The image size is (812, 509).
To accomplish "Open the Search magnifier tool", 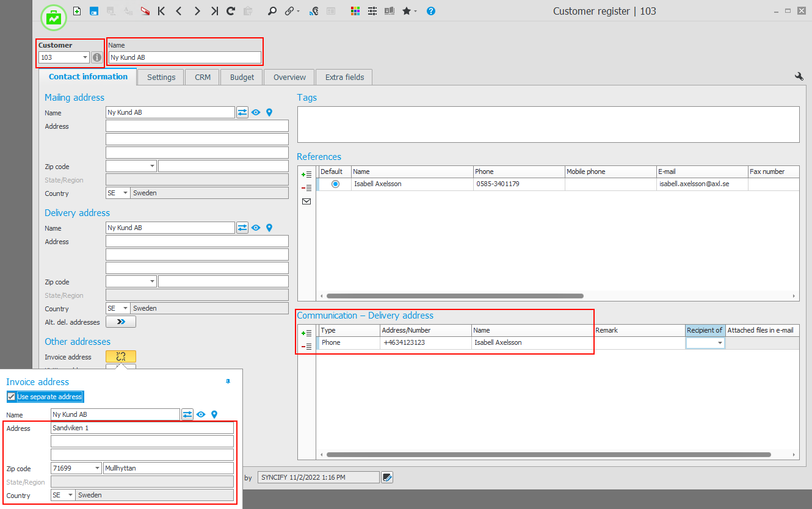I will (x=272, y=11).
